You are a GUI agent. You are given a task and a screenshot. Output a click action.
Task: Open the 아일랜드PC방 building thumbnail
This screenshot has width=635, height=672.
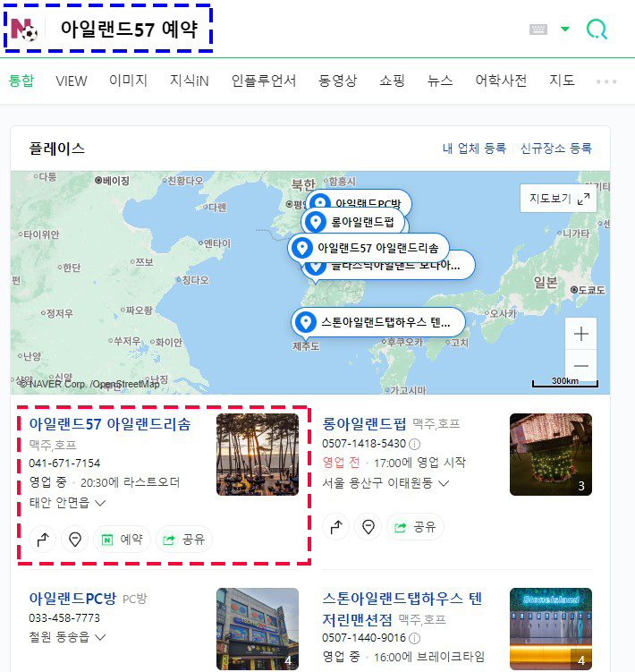(x=257, y=629)
